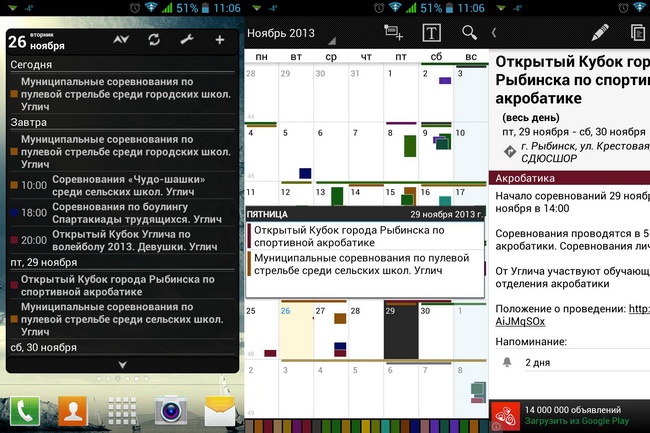Expand widget list with bottom chevron arrow
Viewport: 650px width, 433px height.
pyautogui.click(x=122, y=364)
